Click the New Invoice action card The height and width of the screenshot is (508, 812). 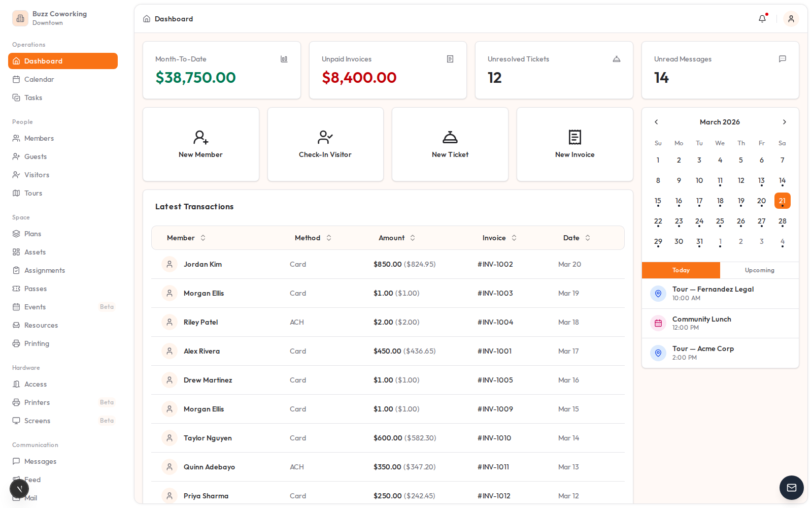click(x=574, y=144)
